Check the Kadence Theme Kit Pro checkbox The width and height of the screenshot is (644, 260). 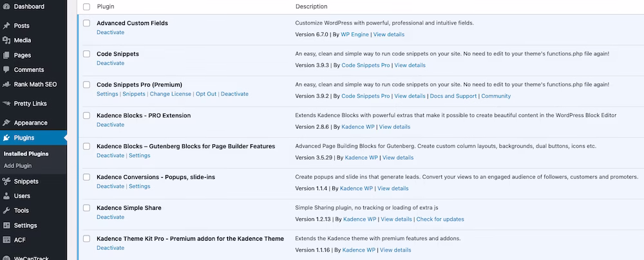click(x=86, y=239)
